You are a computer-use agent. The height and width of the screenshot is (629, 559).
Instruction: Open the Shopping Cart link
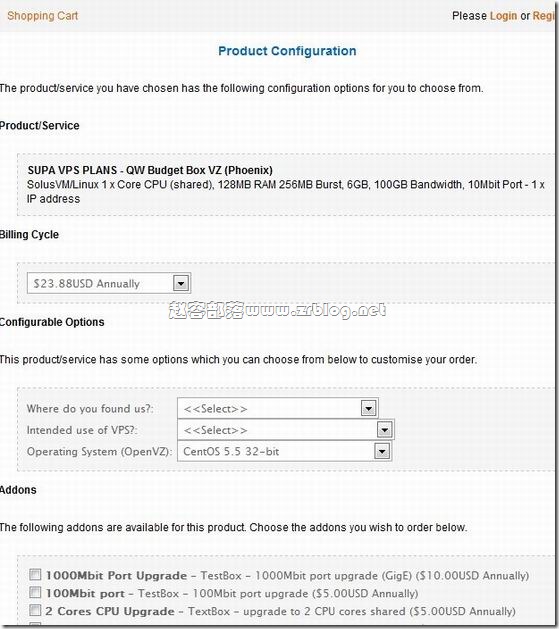(43, 16)
